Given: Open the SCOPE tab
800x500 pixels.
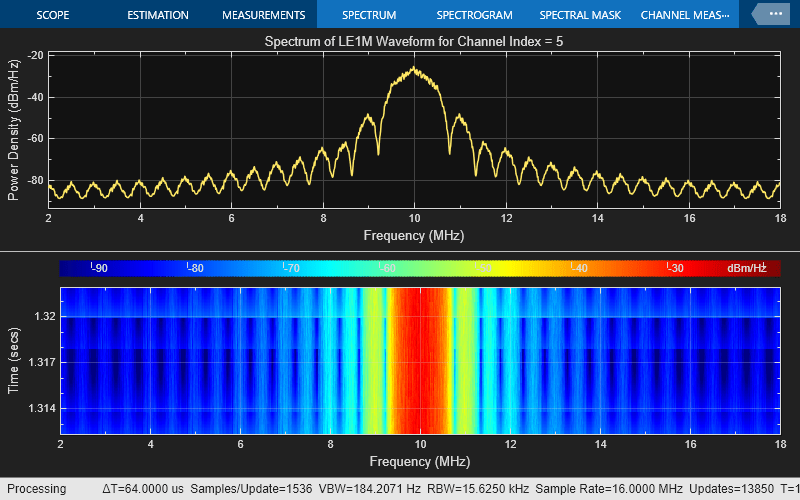Looking at the screenshot, I should coord(53,15).
